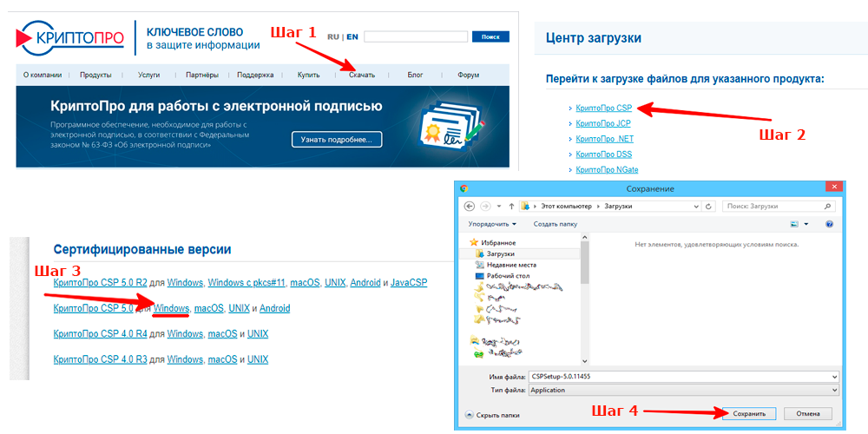The image size is (868, 434).
Task: Cancel the save dialog with Отмена
Action: [807, 413]
